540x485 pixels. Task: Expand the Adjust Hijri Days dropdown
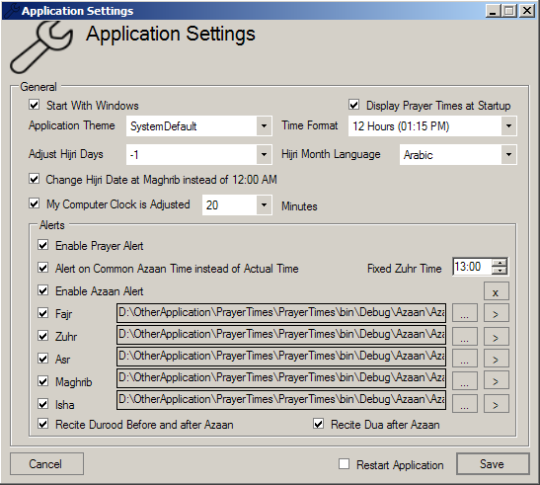(x=264, y=154)
